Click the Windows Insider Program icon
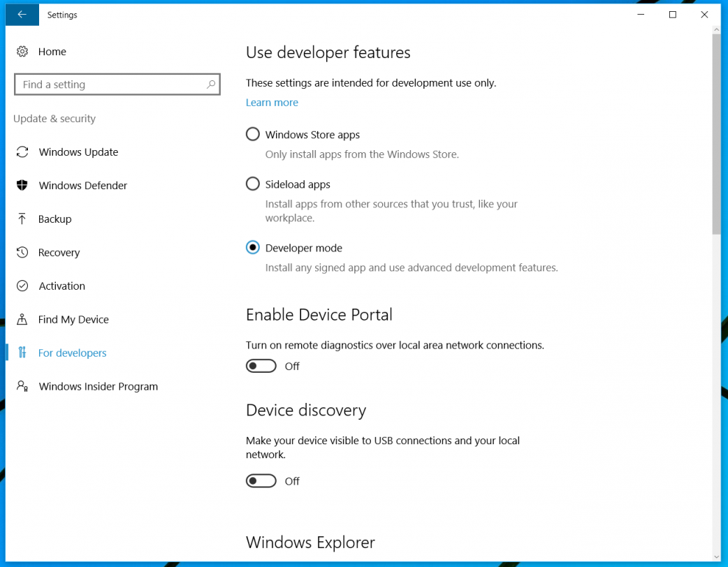Screen dimensions: 728x567 [22, 387]
